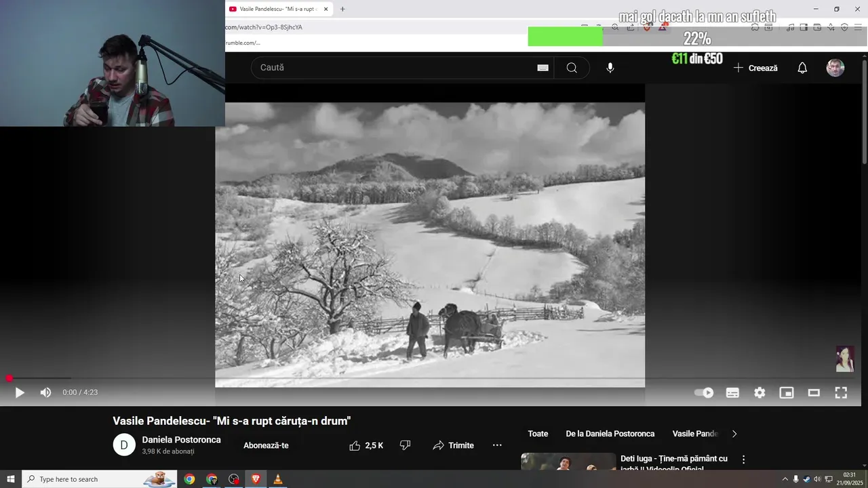Open the browser hamburger menu
The image size is (868, 488).
point(859,27)
